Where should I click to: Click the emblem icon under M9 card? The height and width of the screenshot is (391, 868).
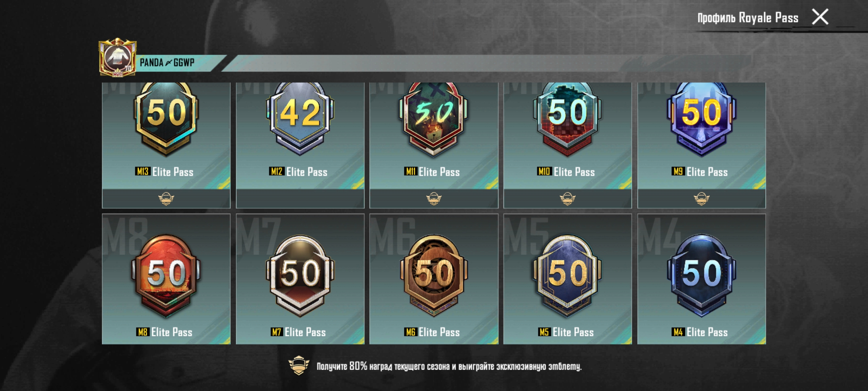[701, 198]
